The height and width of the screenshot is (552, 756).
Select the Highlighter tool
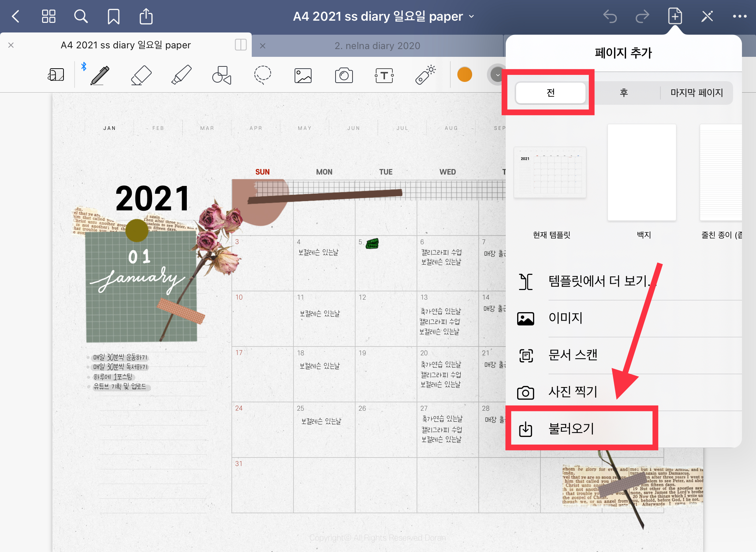(182, 75)
